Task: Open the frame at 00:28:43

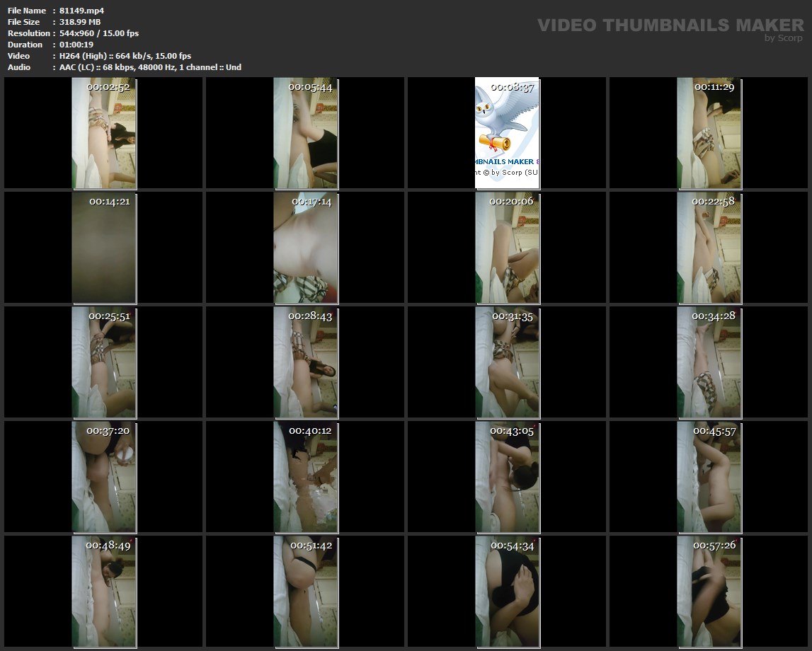Action: 306,362
